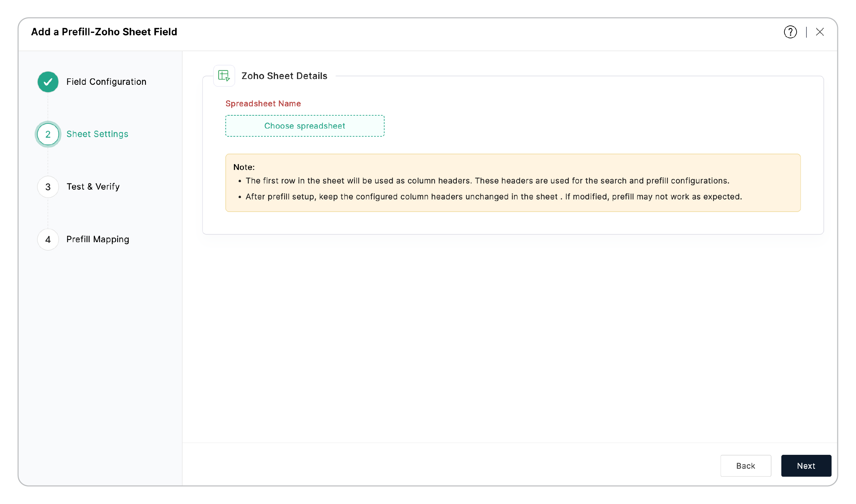Click the green Field Configuration checkmark icon
Viewport: 856px width, 504px height.
(x=48, y=82)
